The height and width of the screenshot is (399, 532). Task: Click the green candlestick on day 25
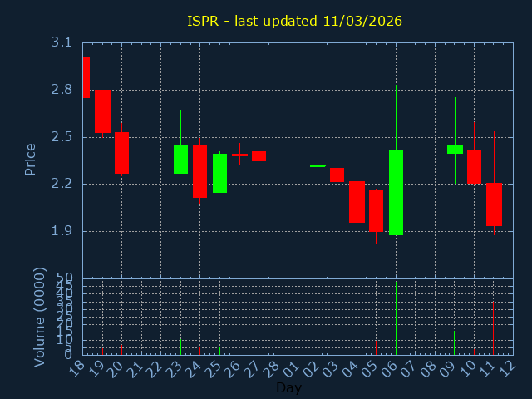tap(219, 173)
